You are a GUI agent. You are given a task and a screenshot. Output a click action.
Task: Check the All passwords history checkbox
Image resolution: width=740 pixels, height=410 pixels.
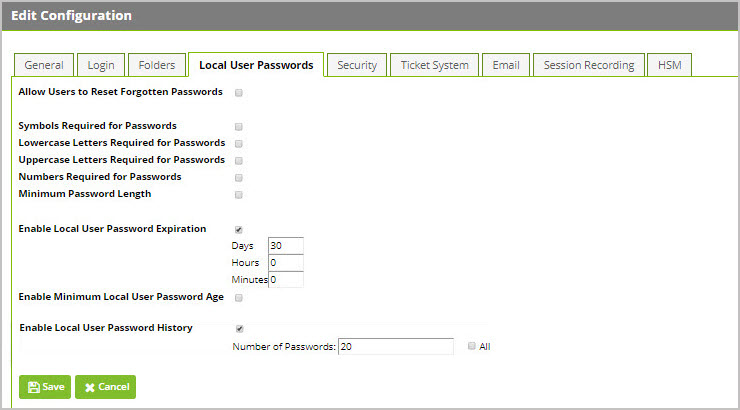click(471, 346)
